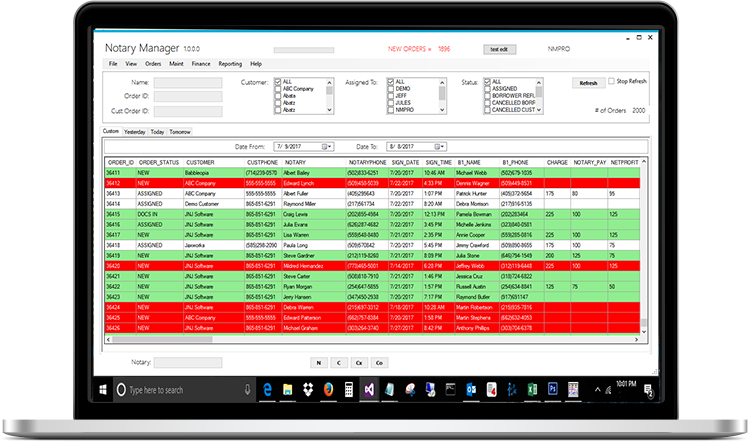Check ABC Company in Customer list
Screen dimensions: 749x442
pyautogui.click(x=278, y=88)
